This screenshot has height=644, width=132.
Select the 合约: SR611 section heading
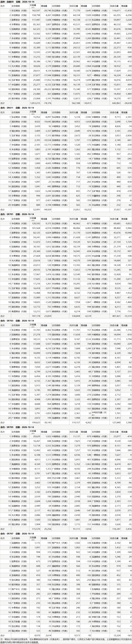[17, 108]
